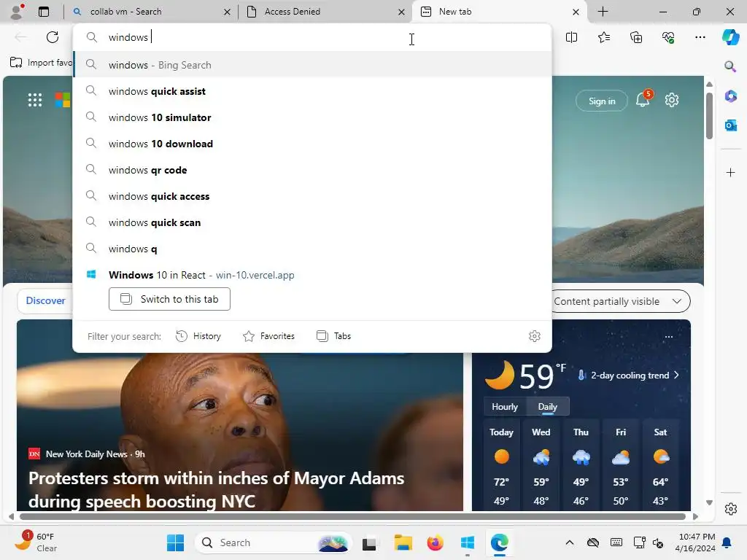Choose windows q suggestion
The height and width of the screenshot is (560, 747).
coord(312,249)
